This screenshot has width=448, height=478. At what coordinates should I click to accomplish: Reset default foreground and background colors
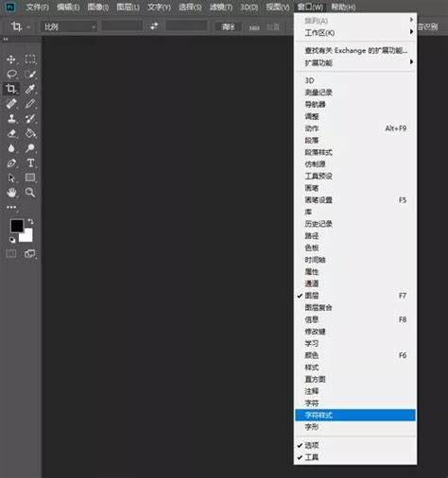click(12, 240)
